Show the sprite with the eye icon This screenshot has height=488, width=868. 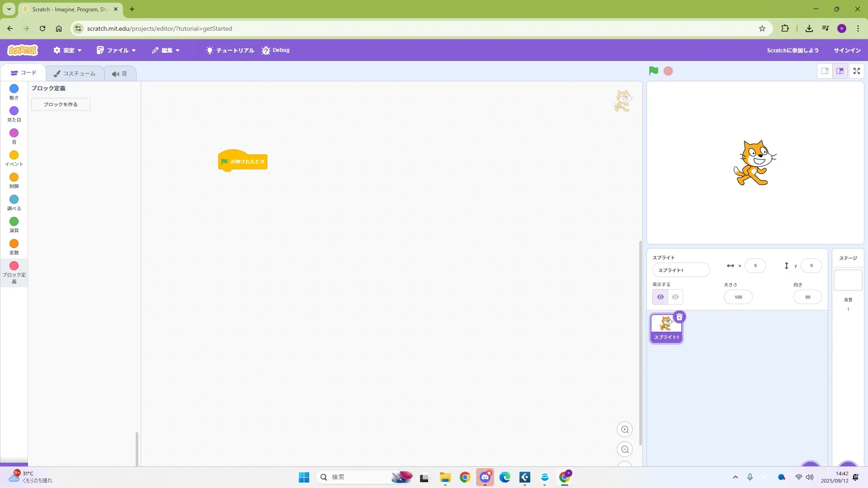[x=660, y=297]
